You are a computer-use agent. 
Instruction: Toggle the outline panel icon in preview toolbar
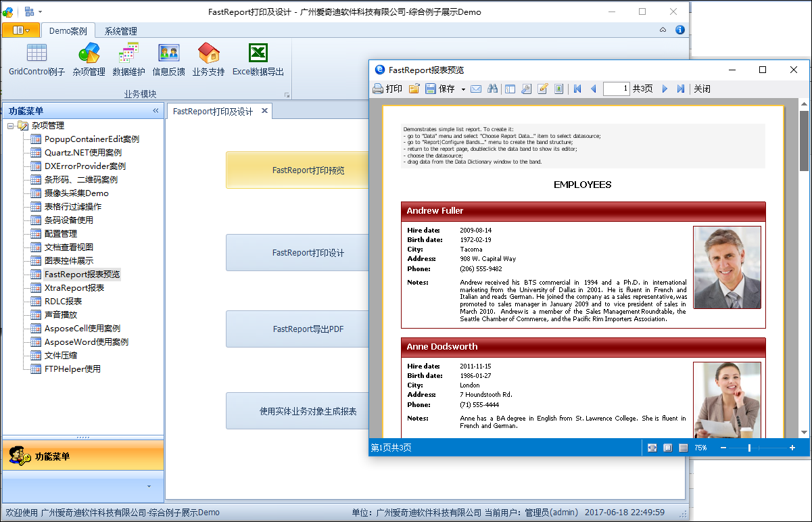pyautogui.click(x=510, y=89)
